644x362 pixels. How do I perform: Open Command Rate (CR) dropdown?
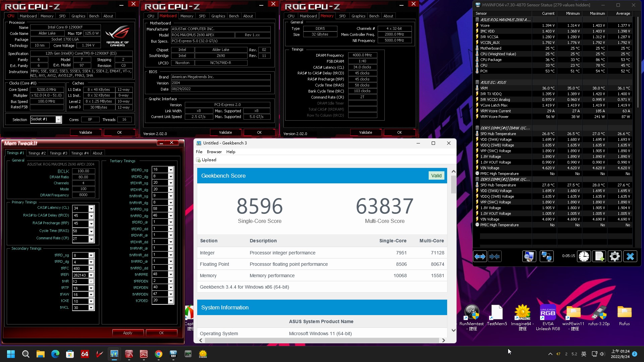[91, 239]
